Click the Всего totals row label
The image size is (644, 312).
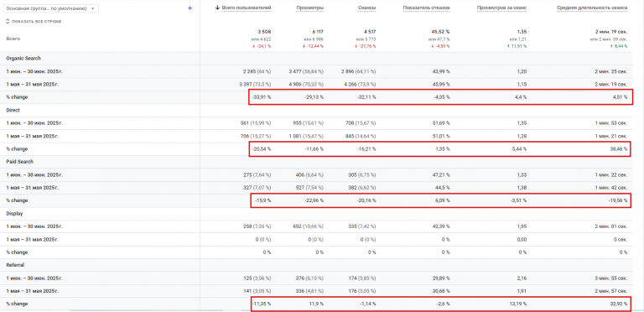click(x=13, y=39)
